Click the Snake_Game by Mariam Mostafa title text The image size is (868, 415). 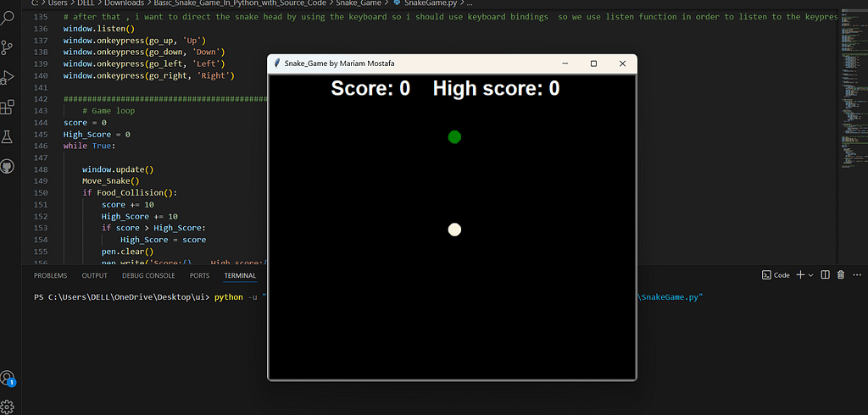(339, 64)
